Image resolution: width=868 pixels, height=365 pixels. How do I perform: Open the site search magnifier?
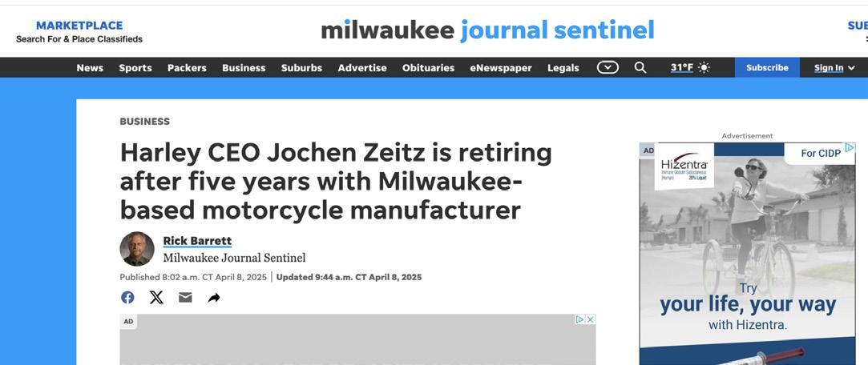pos(640,68)
